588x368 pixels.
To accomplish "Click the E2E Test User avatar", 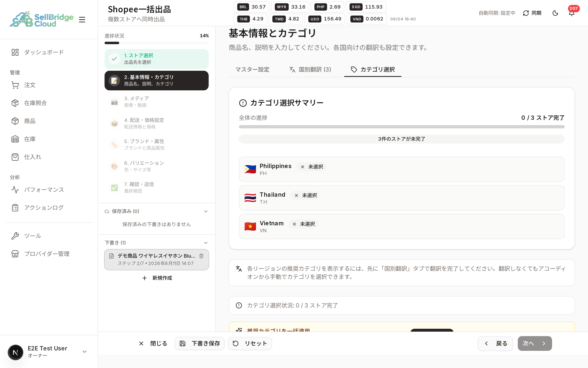I will pos(15,352).
